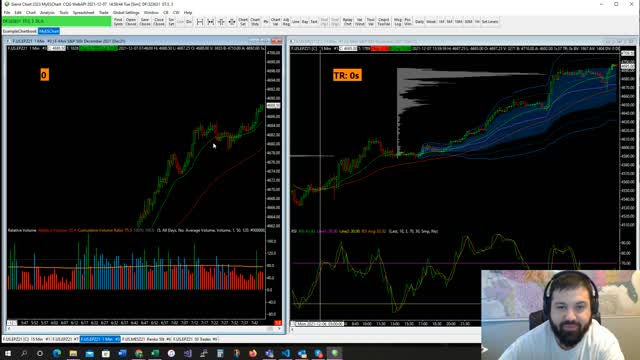
Task: Switch to the SampleChartbook tab
Action: pos(19,31)
